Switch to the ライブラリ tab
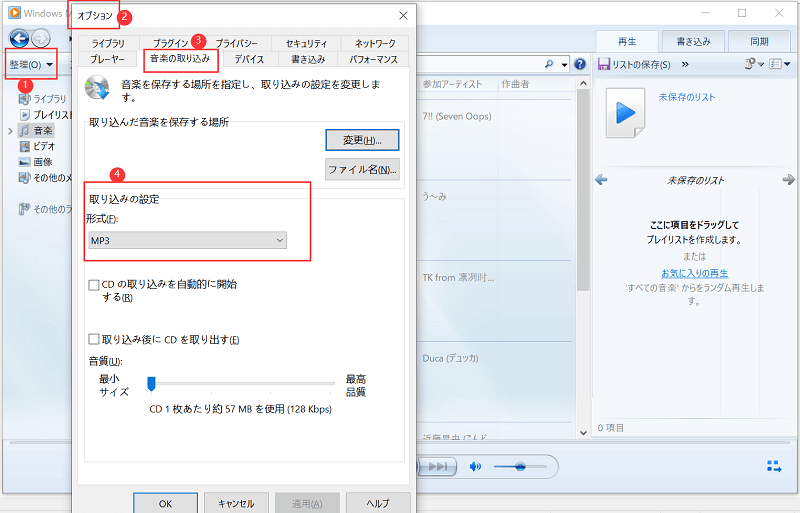The image size is (800, 513). pyautogui.click(x=108, y=43)
